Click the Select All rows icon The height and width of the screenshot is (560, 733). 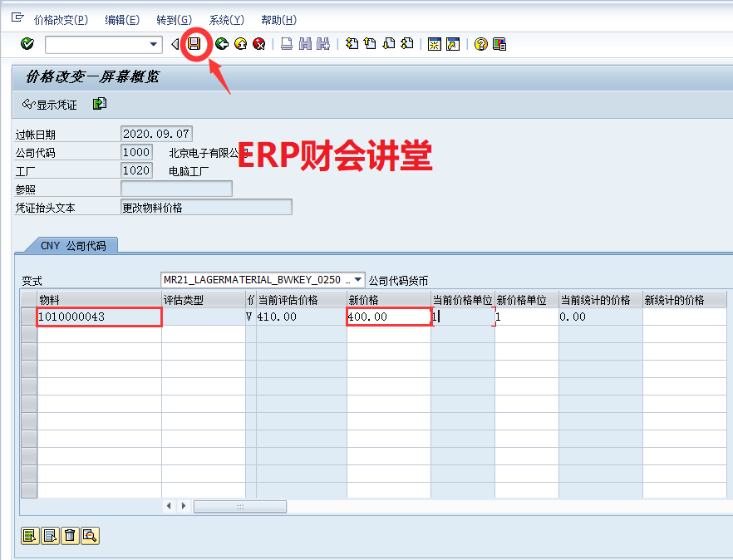[29, 536]
